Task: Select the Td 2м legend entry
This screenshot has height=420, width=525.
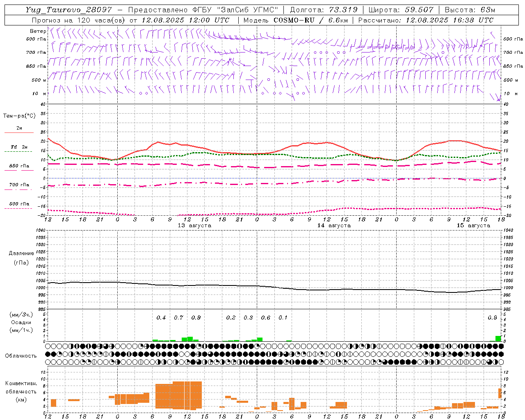Action: 19,147
